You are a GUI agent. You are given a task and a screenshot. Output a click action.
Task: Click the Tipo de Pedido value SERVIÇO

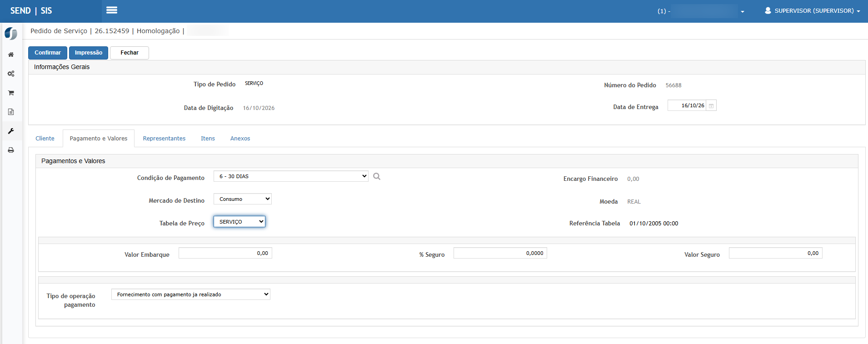point(254,84)
